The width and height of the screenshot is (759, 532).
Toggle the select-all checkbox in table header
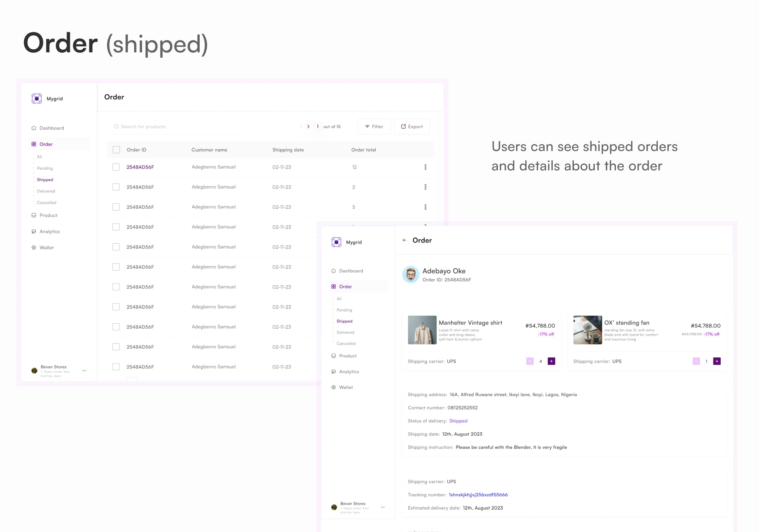(x=117, y=150)
